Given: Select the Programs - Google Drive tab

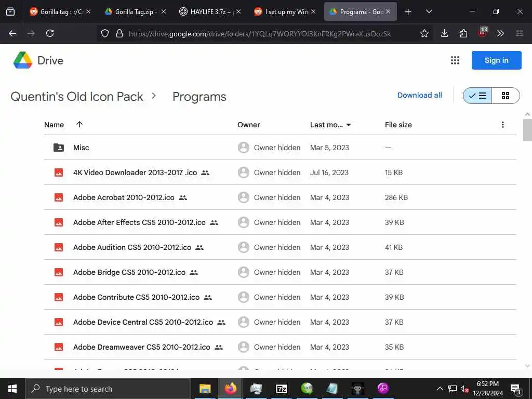Looking at the screenshot, I should (361, 11).
